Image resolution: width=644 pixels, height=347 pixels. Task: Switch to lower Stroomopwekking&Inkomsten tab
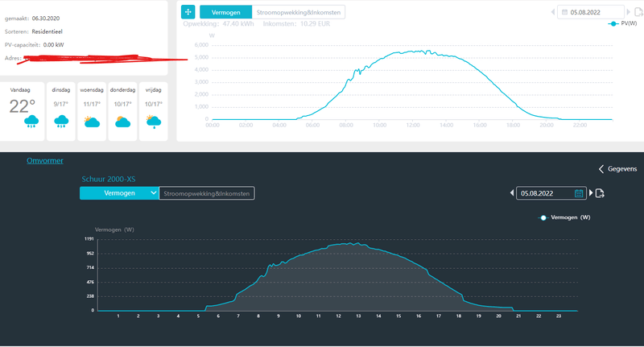[x=207, y=193]
